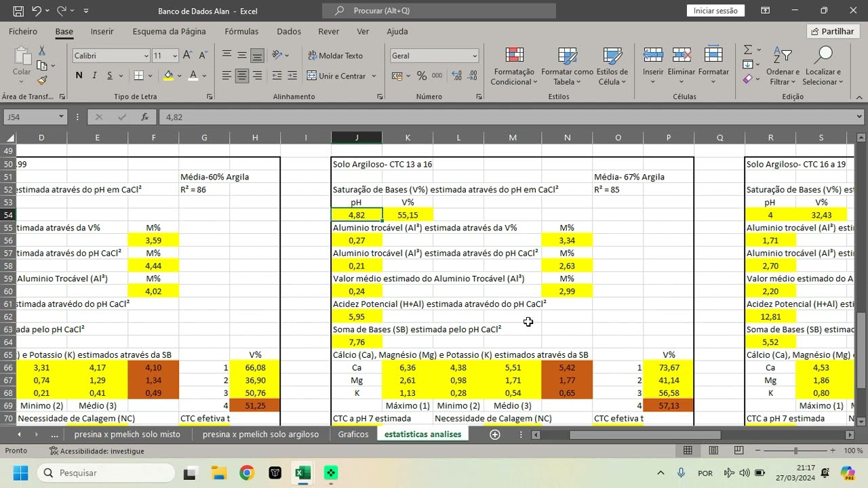Align text right
Image resolution: width=868 pixels, height=488 pixels.
pos(257,76)
